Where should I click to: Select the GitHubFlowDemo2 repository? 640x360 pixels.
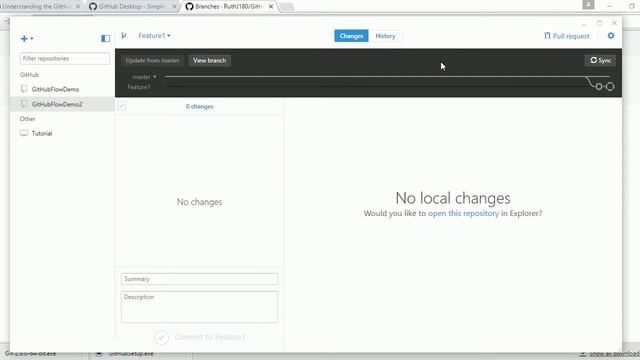tap(62, 104)
